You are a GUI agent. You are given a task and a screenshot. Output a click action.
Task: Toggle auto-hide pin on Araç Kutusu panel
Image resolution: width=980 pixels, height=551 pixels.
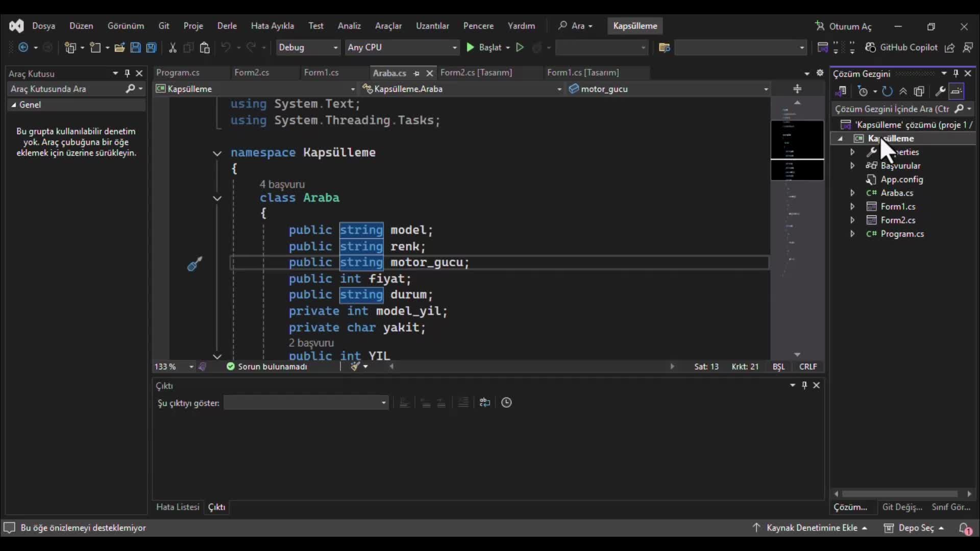click(127, 73)
